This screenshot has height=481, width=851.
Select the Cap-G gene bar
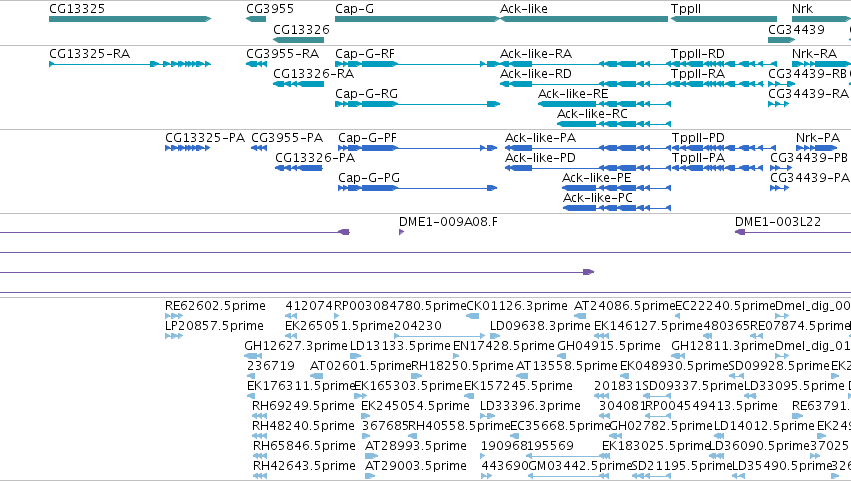click(417, 19)
